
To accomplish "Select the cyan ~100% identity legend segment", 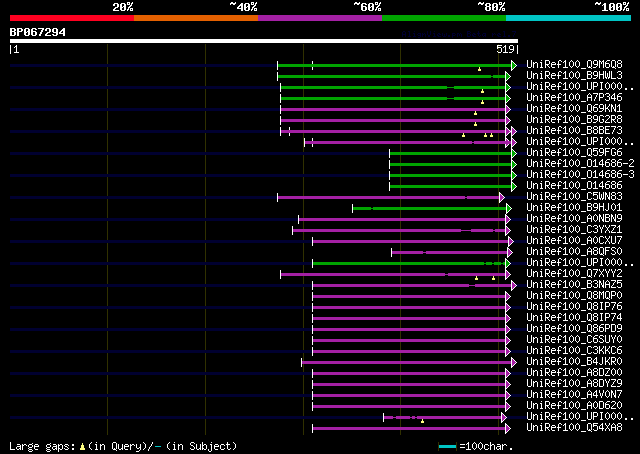I will pyautogui.click(x=569, y=18).
